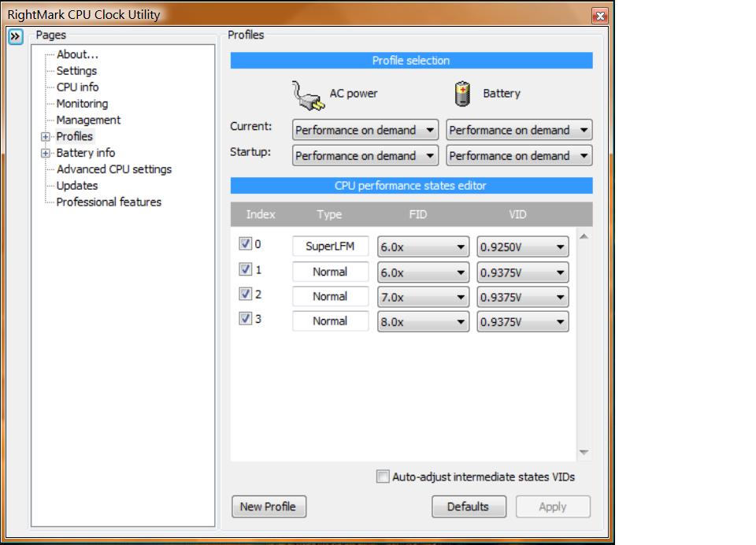Viewport: 756px width, 545px height.
Task: Open the Updates page
Action: pyautogui.click(x=77, y=186)
